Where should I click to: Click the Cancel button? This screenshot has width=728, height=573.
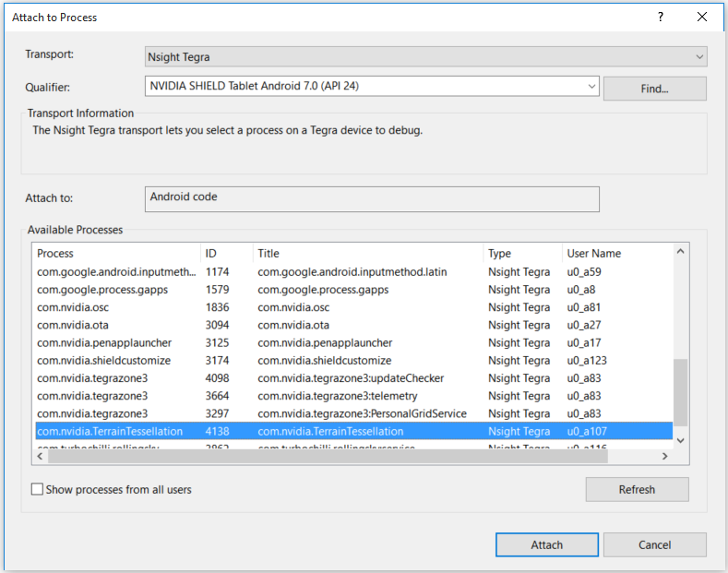coord(654,544)
